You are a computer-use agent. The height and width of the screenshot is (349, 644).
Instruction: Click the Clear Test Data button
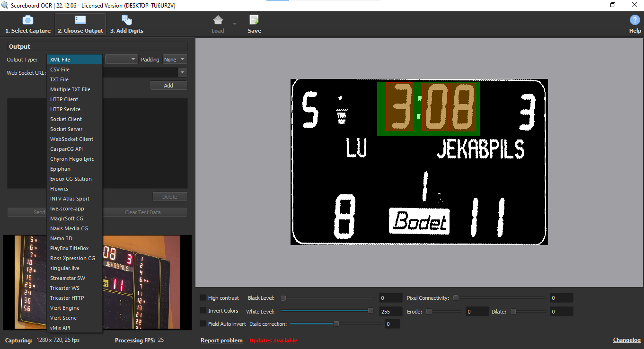point(143,212)
